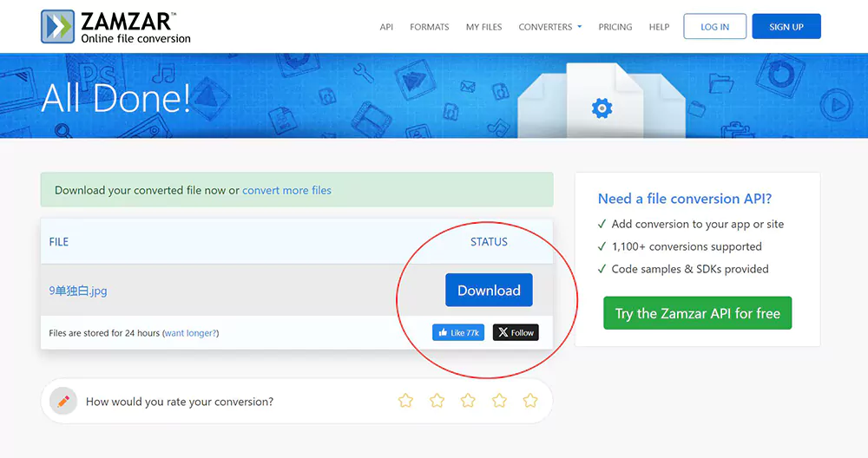This screenshot has width=868, height=458.
Task: Open the want longer? link
Action: (190, 333)
